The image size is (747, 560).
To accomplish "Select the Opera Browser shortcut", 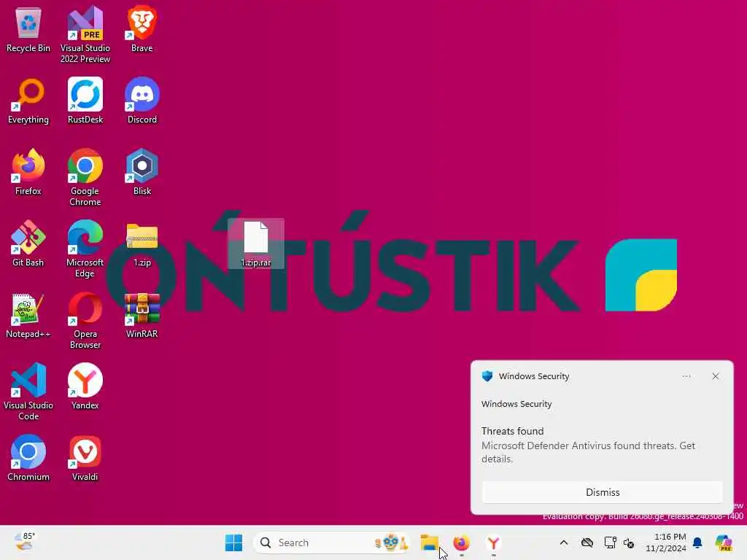I will pyautogui.click(x=85, y=320).
